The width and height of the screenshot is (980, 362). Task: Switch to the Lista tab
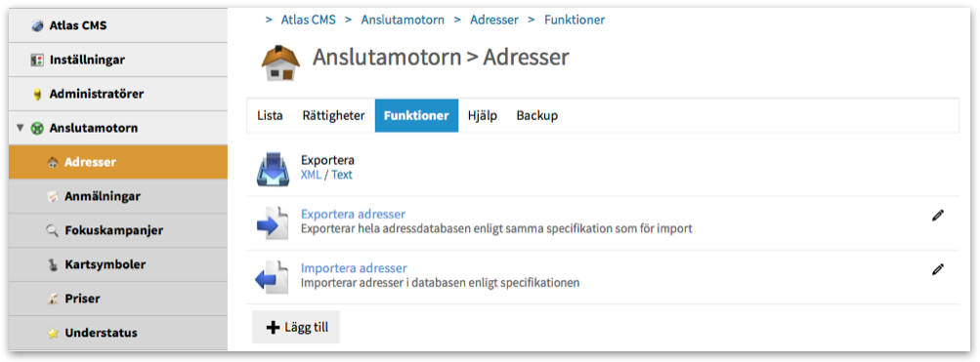270,115
